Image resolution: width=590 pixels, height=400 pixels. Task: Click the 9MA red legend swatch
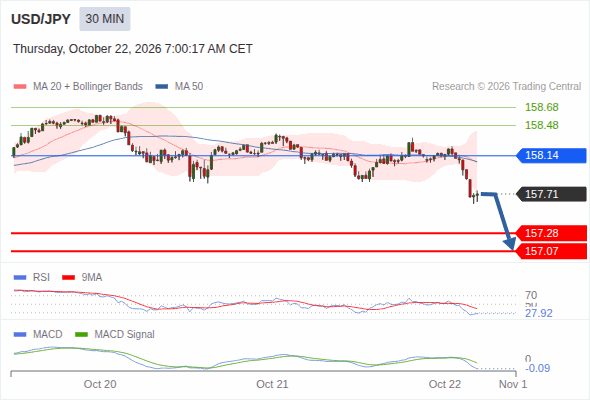(x=68, y=278)
